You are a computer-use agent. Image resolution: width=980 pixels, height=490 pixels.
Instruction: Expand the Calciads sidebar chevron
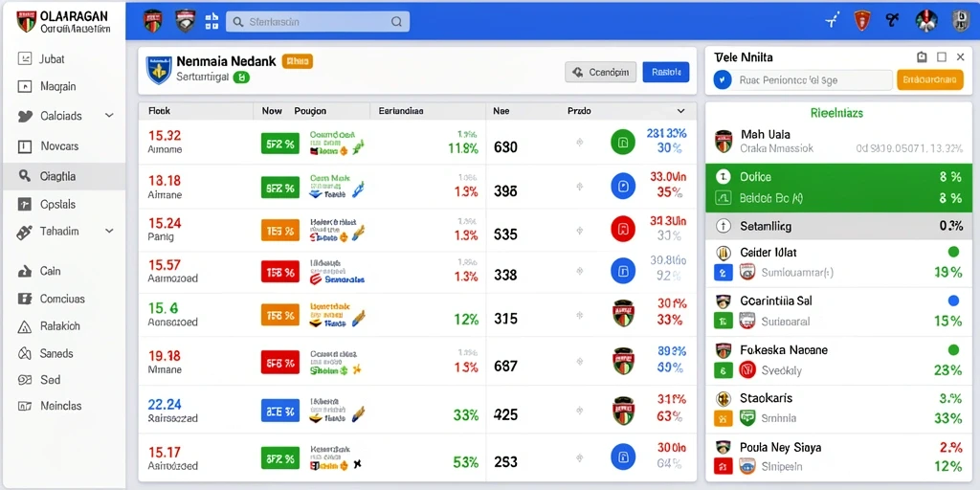click(109, 116)
